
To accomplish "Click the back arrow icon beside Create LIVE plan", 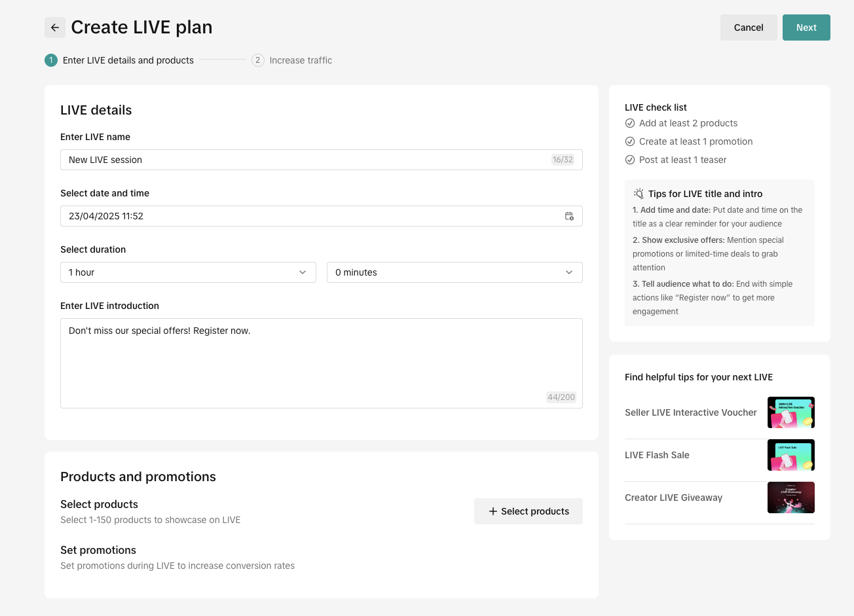I will [x=55, y=27].
